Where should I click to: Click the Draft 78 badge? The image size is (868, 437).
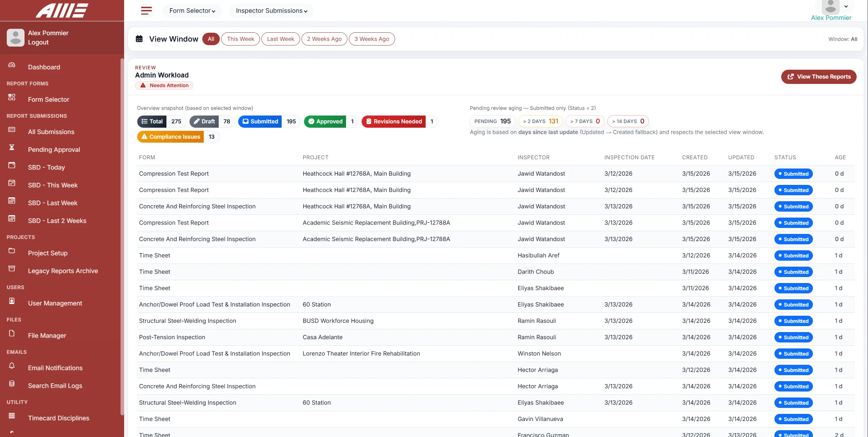(x=212, y=122)
